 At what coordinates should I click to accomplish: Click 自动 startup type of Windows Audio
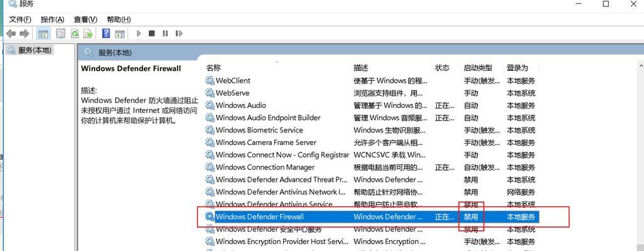tap(471, 105)
